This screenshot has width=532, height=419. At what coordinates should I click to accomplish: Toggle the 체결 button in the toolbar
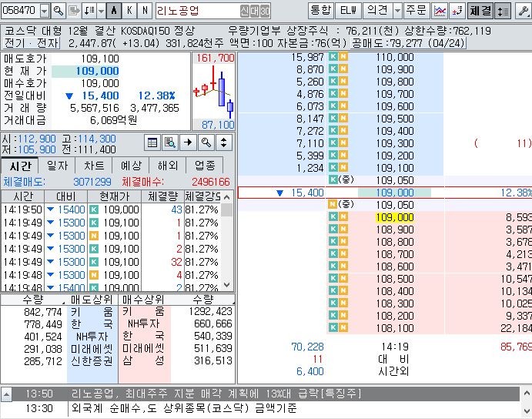(480, 11)
